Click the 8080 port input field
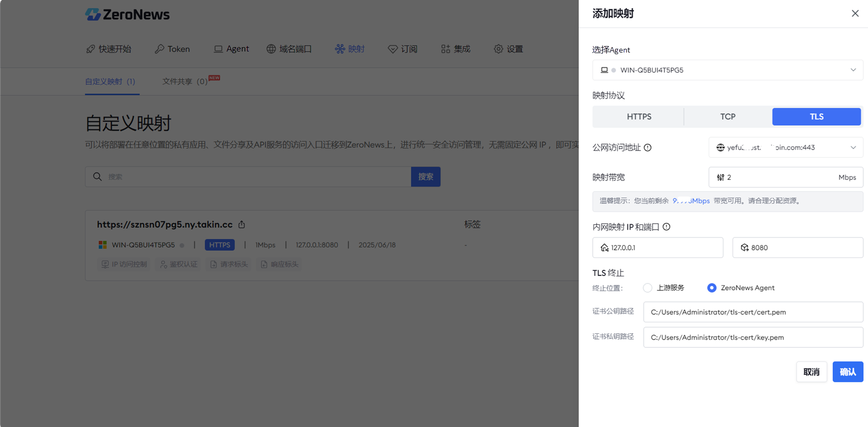868x427 pixels. click(798, 248)
